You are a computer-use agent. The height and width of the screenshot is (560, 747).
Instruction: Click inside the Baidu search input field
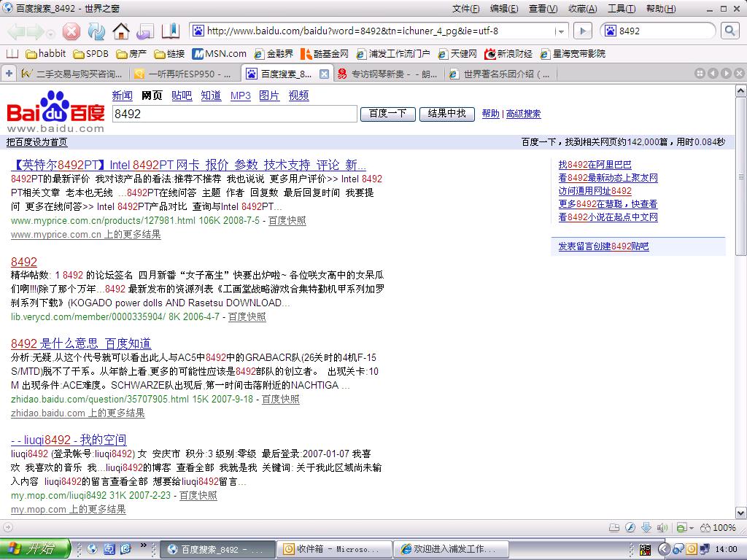pos(234,114)
